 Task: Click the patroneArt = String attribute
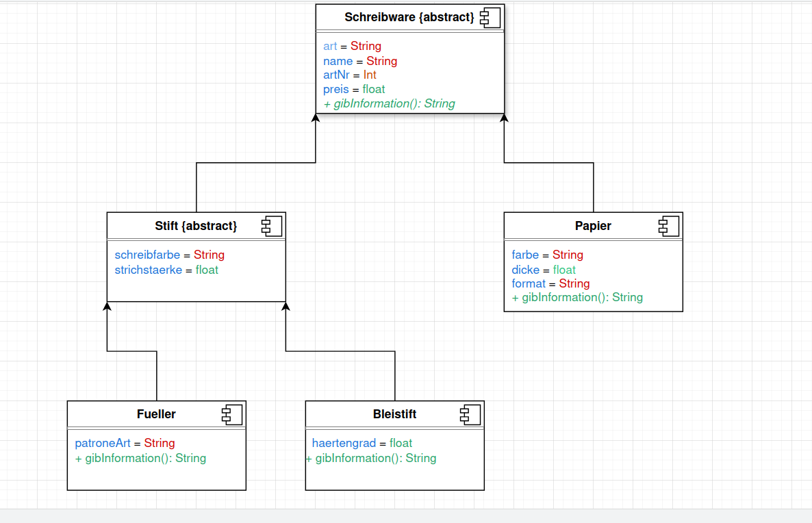[125, 443]
